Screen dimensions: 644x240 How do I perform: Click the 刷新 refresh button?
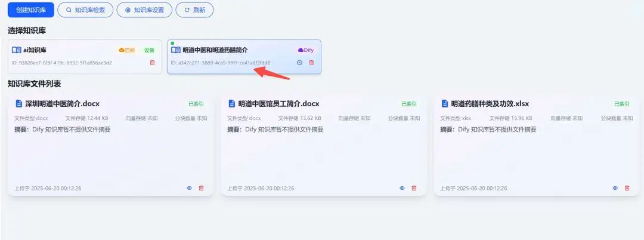[194, 10]
